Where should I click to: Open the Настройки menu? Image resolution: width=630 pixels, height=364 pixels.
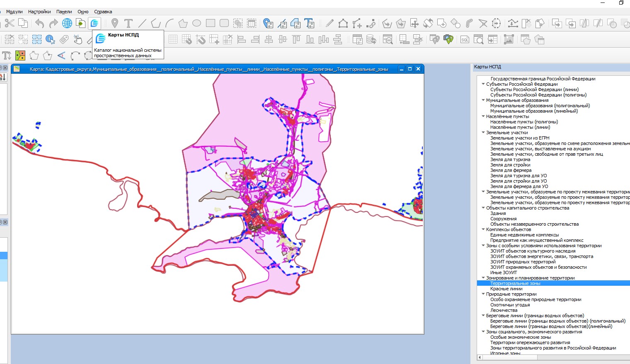pyautogui.click(x=39, y=12)
